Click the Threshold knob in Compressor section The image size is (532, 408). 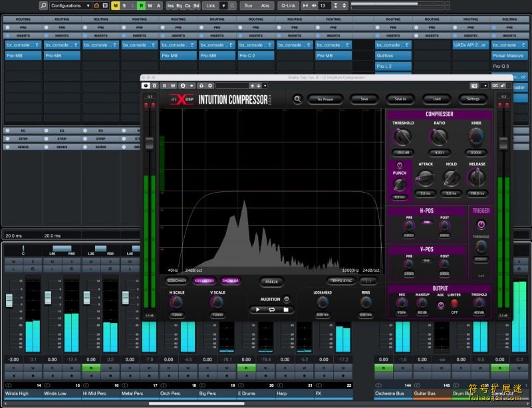(x=403, y=137)
